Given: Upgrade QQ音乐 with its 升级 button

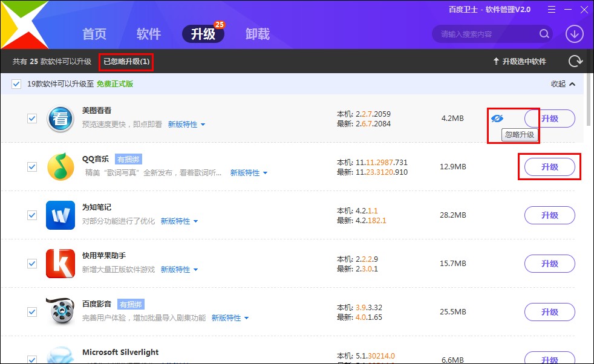Looking at the screenshot, I should (x=550, y=167).
